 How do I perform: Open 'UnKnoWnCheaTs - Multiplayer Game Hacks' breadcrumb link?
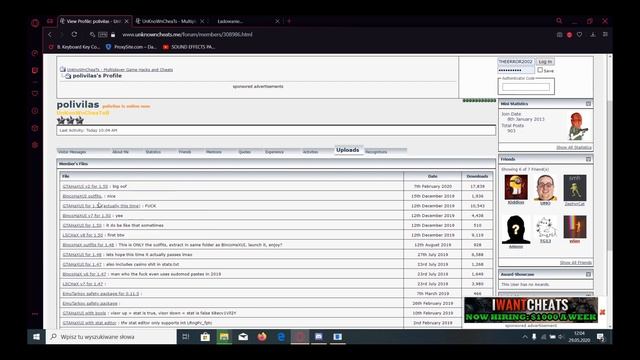[x=120, y=70]
